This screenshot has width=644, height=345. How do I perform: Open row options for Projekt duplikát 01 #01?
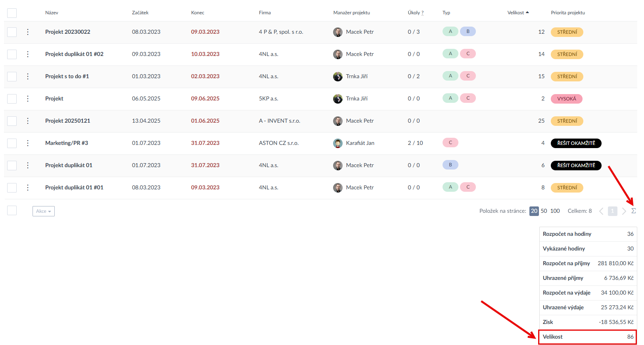[x=28, y=187]
